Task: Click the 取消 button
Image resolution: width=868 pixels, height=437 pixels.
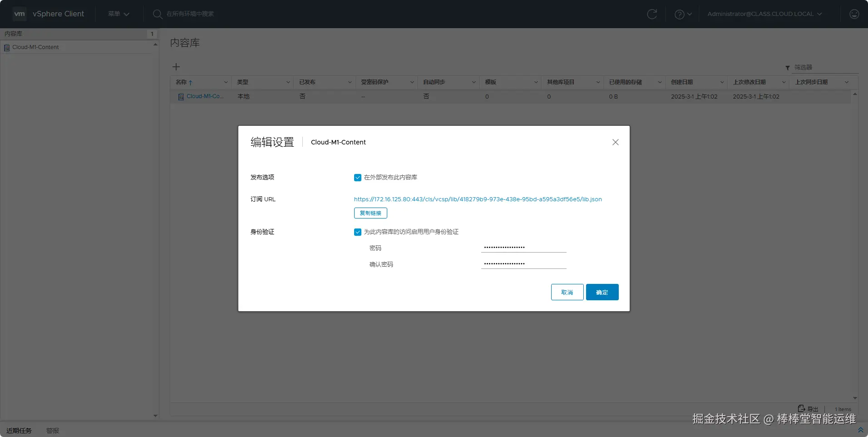Action: point(567,292)
